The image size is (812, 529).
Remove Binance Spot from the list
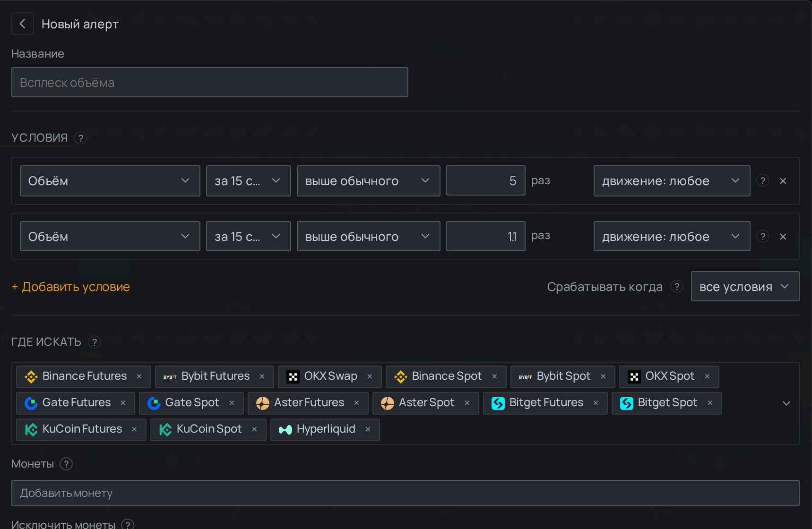[x=494, y=376]
